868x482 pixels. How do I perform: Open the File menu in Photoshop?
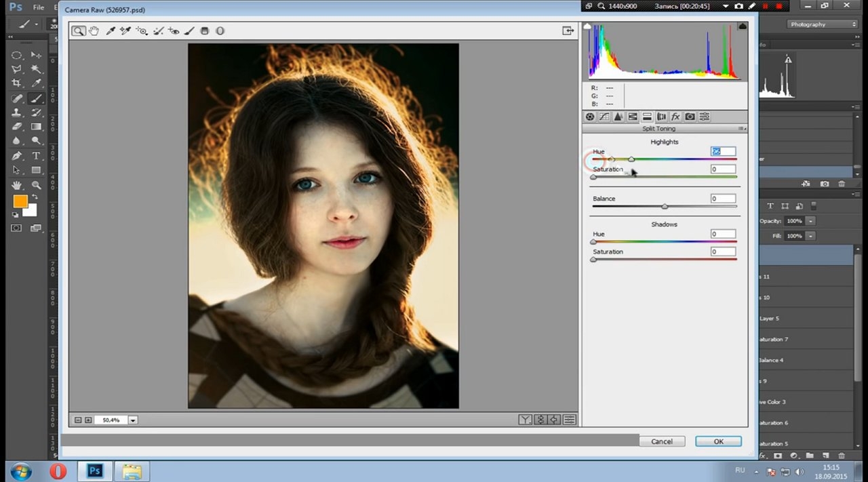tap(39, 7)
